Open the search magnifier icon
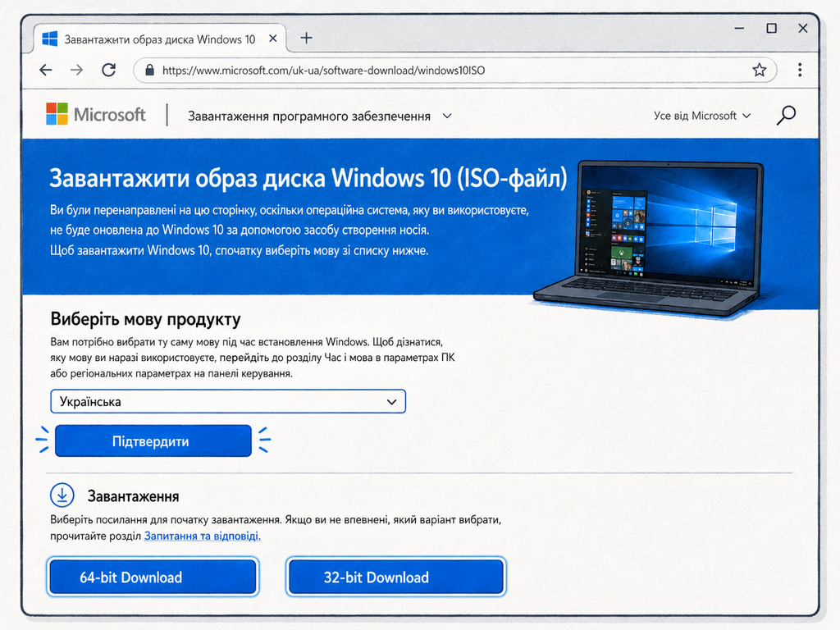840x630 pixels. click(x=786, y=115)
